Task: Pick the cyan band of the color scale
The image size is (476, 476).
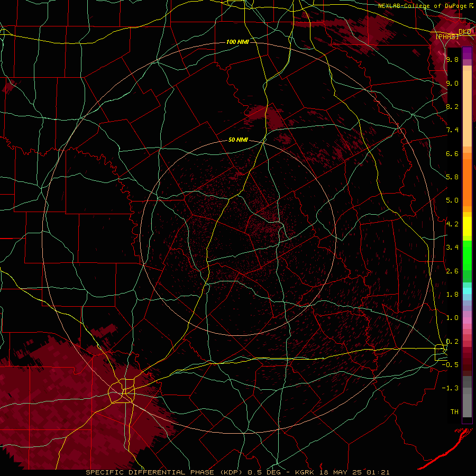Action: tap(467, 290)
